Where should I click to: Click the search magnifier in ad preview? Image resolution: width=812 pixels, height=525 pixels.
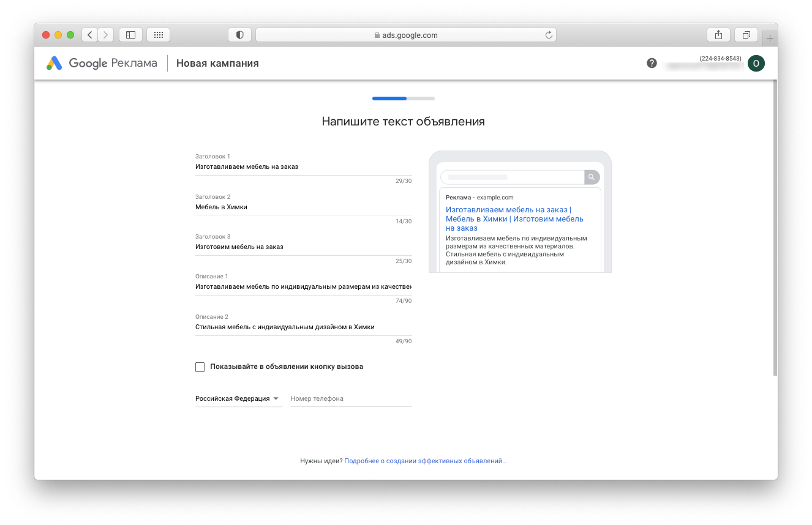(592, 177)
